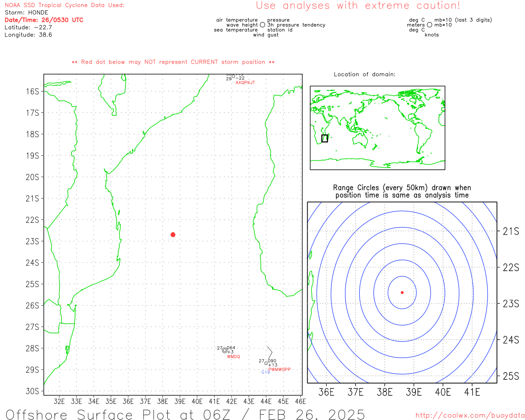
Task: Click the 22S label on range circles plot
Action: pos(511,268)
